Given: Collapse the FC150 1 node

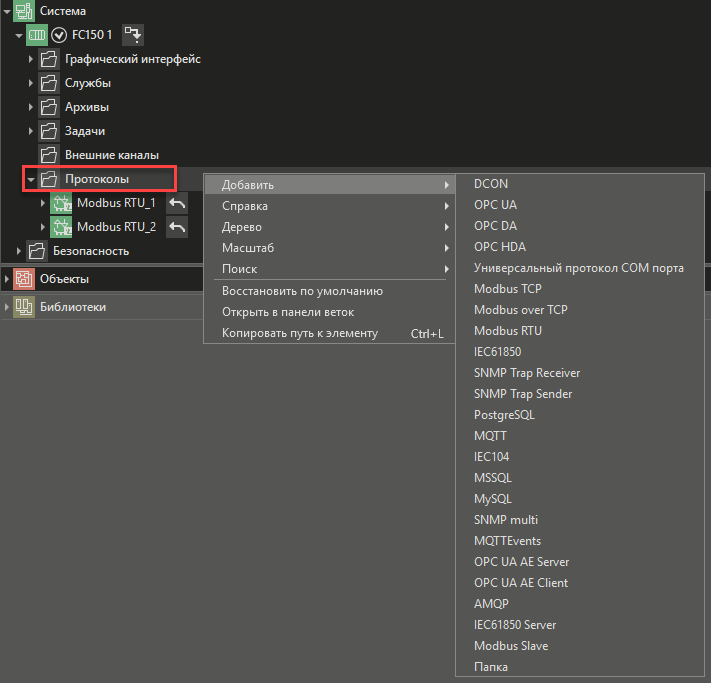Looking at the screenshot, I should 19,35.
